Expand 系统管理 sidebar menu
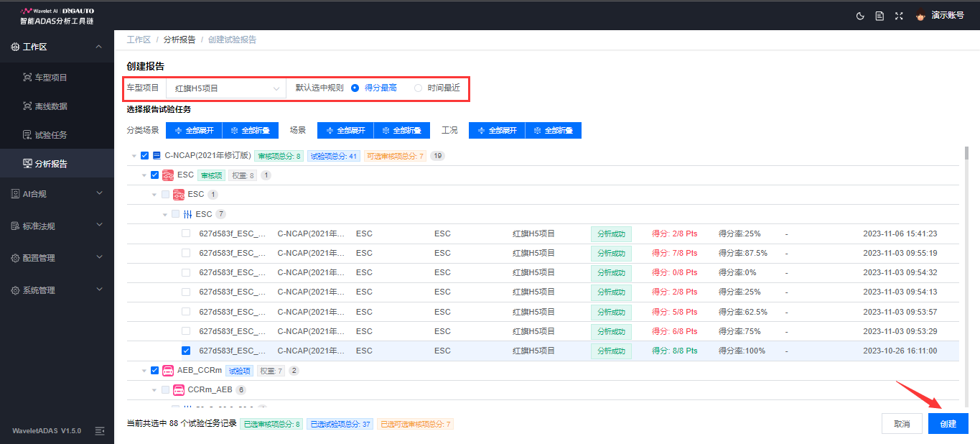 click(57, 290)
